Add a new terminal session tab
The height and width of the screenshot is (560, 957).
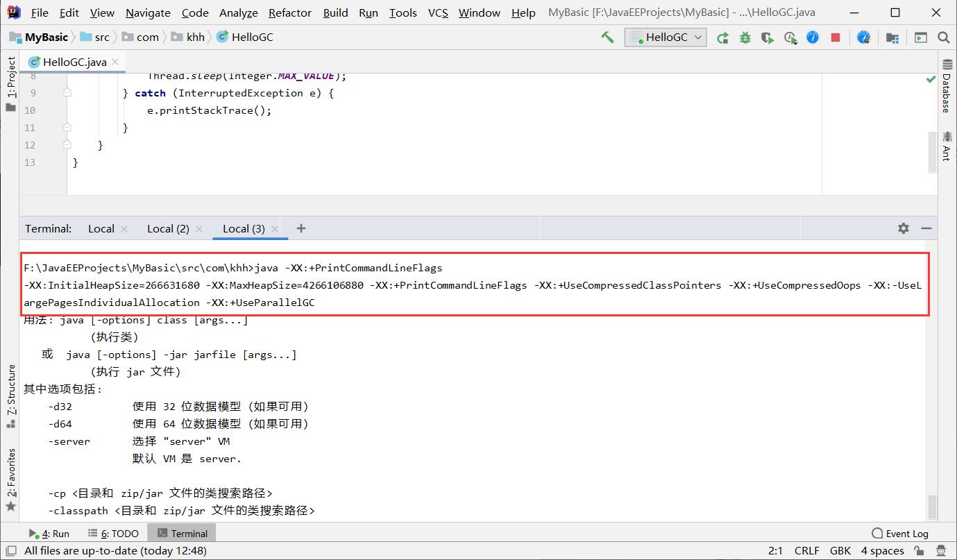tap(300, 228)
